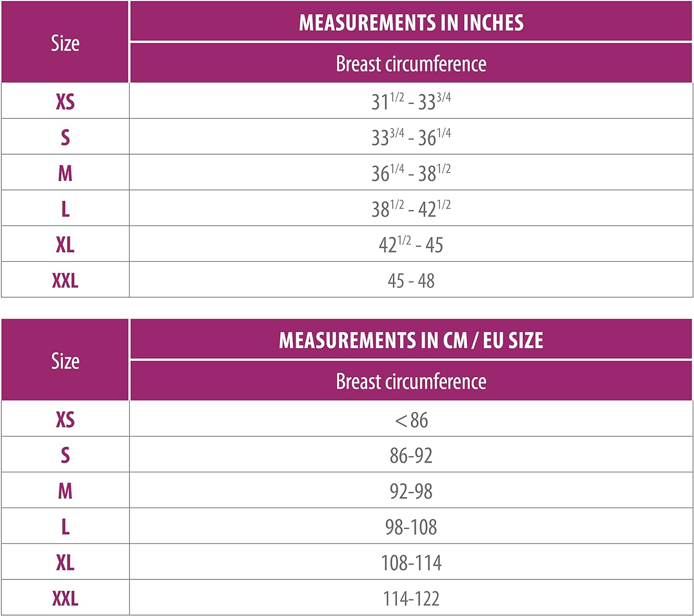The image size is (694, 616).
Task: Select the XXL label in the inches table
Action: (65, 280)
